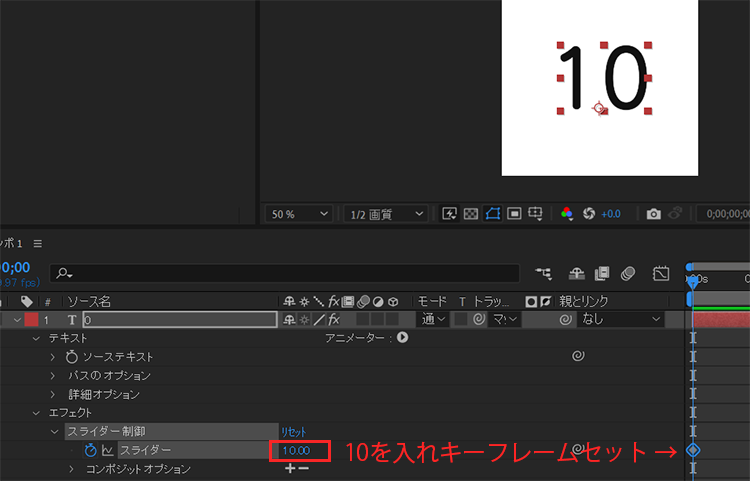The image size is (750, 481).
Task: Click the label tag column header
Action: tap(26, 301)
